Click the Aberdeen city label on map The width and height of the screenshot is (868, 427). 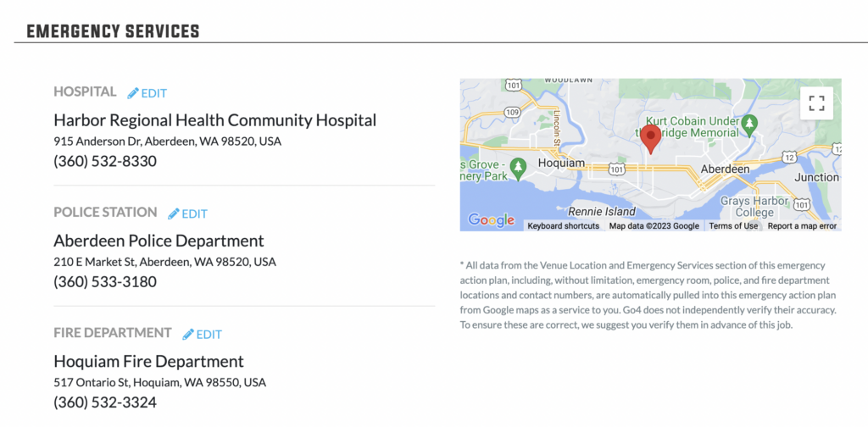click(726, 169)
